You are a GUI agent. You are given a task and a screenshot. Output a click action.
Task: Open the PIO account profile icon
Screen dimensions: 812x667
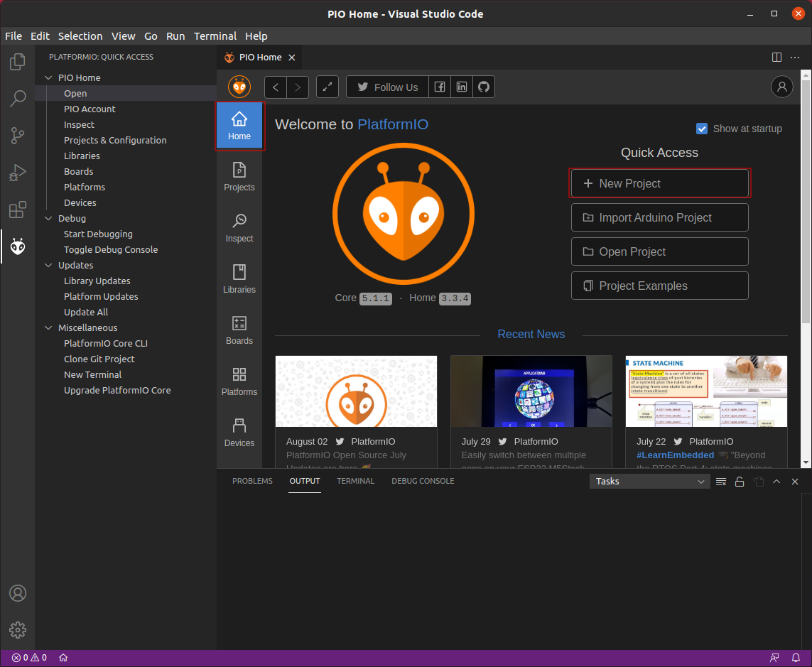coord(782,87)
